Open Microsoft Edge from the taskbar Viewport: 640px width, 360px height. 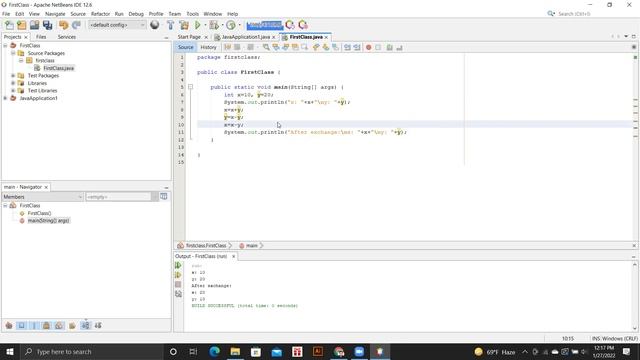[214, 351]
